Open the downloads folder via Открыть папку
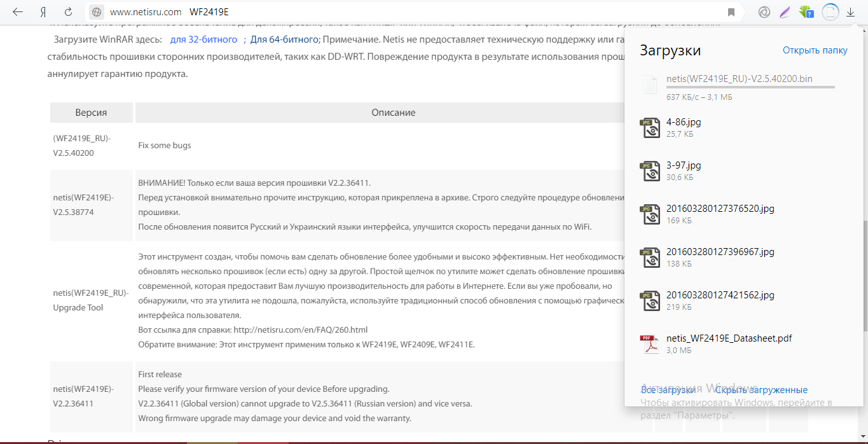 pos(815,50)
